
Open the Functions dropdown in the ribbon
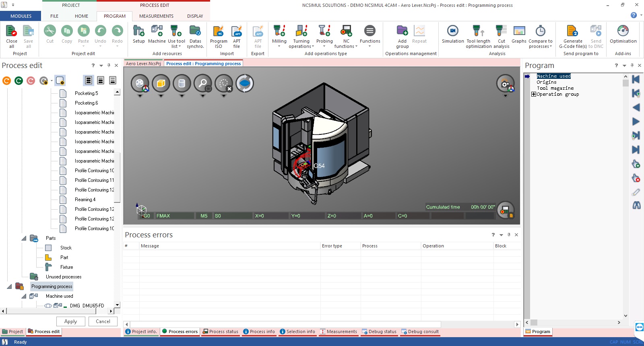point(370,36)
